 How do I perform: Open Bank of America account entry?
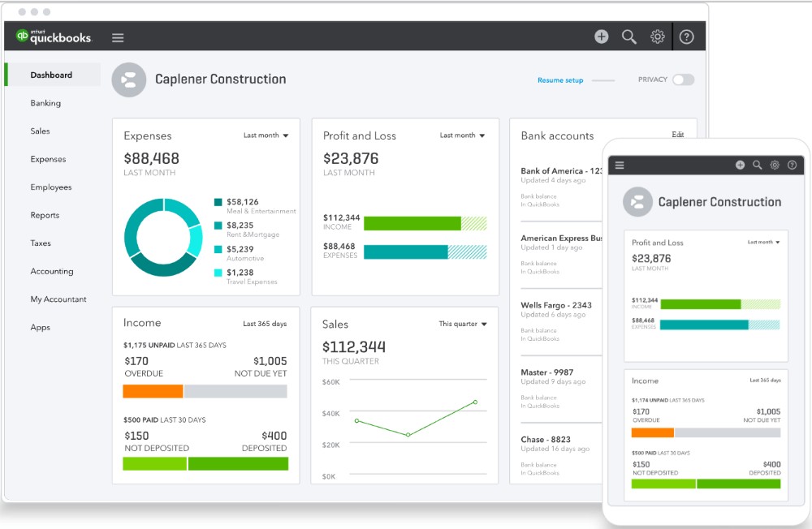(561, 187)
